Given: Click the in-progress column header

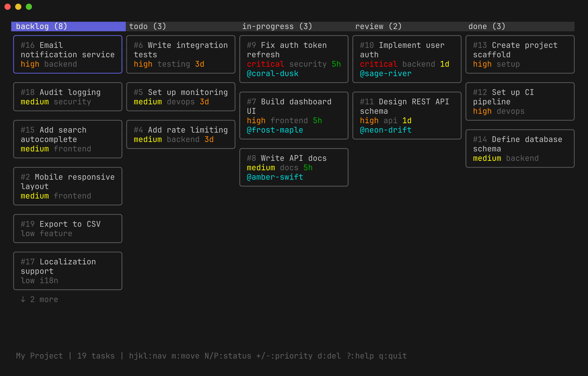Looking at the screenshot, I should coord(277,26).
